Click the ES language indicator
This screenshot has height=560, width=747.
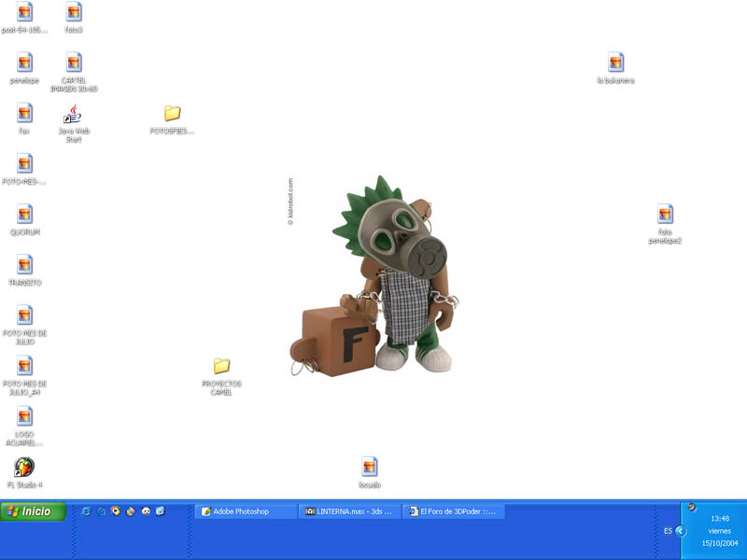[x=668, y=531]
